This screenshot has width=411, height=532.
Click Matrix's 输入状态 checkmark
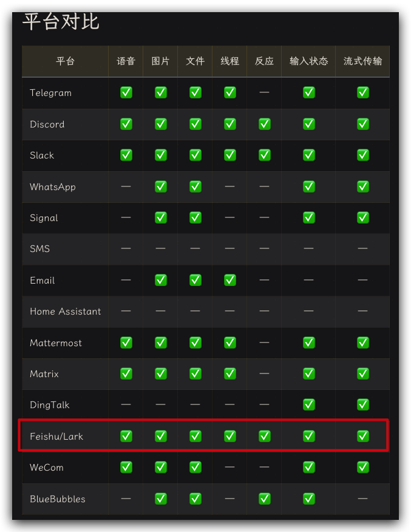coord(309,373)
